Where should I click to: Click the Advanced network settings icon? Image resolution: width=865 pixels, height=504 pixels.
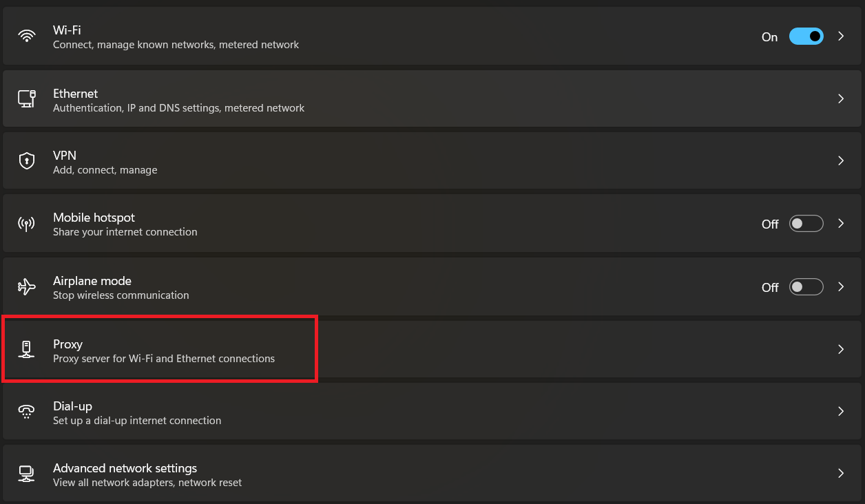pyautogui.click(x=27, y=474)
